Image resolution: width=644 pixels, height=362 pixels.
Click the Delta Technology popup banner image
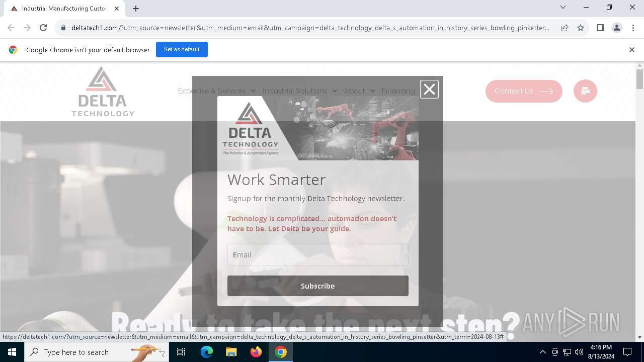(x=317, y=128)
